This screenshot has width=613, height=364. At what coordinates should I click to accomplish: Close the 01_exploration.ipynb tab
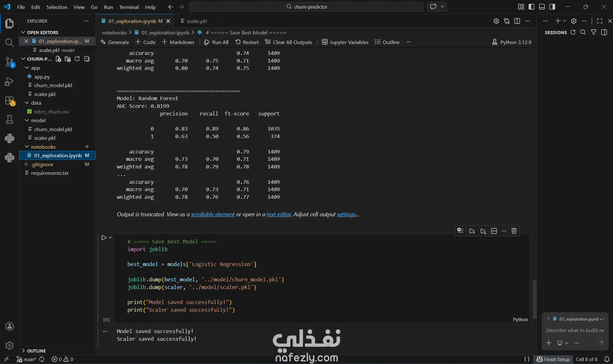[168, 21]
